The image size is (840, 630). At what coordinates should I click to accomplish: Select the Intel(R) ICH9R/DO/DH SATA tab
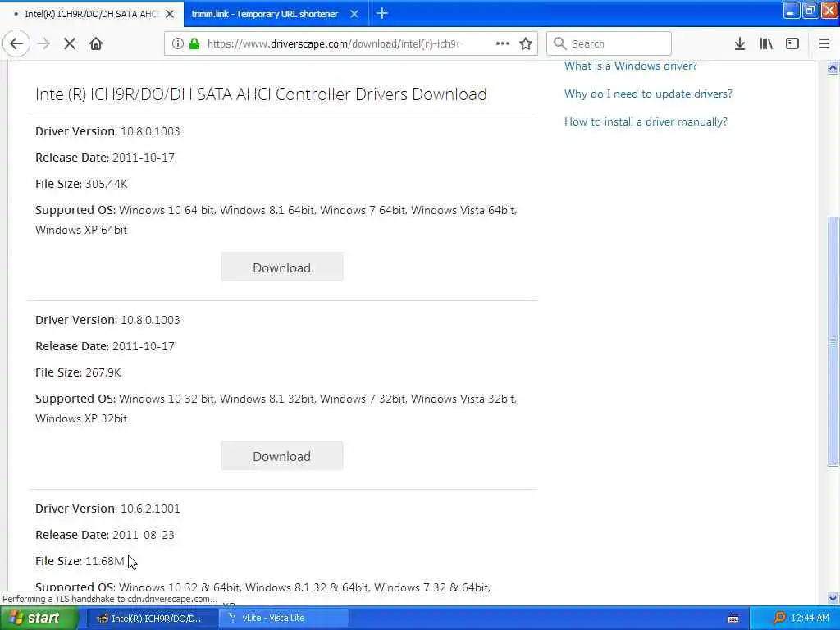tap(91, 14)
